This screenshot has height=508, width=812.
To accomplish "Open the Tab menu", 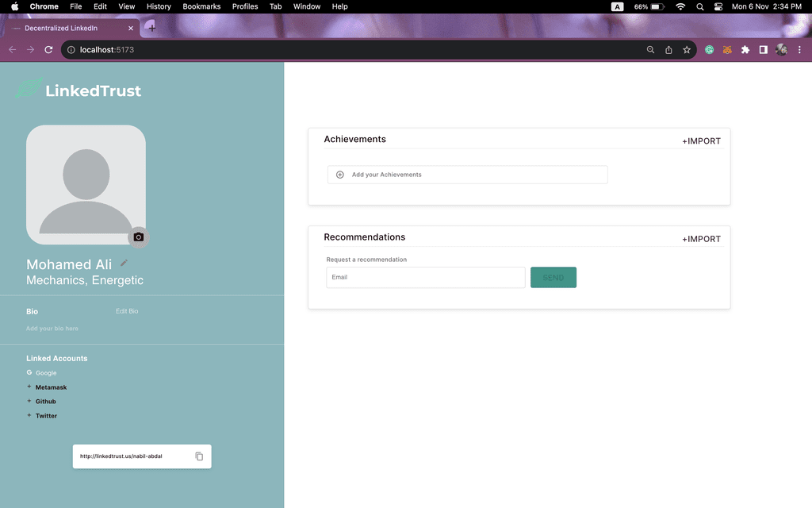I will click(275, 6).
